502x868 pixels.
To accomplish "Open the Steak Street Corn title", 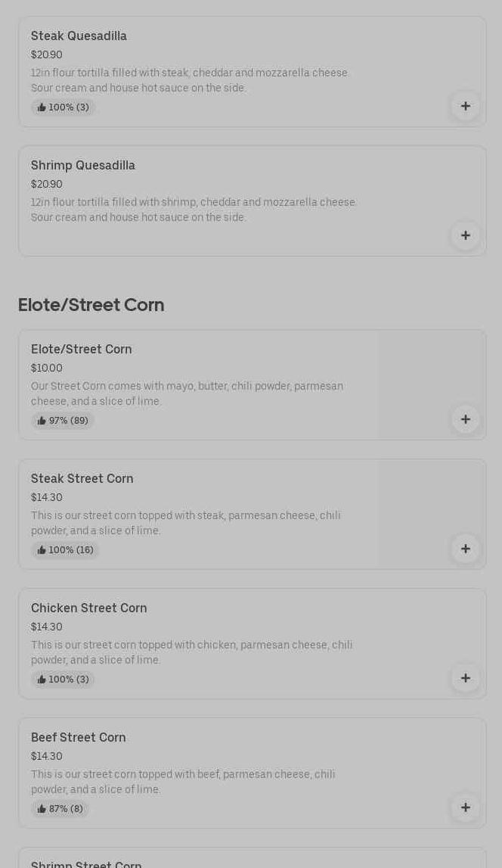I will [82, 478].
